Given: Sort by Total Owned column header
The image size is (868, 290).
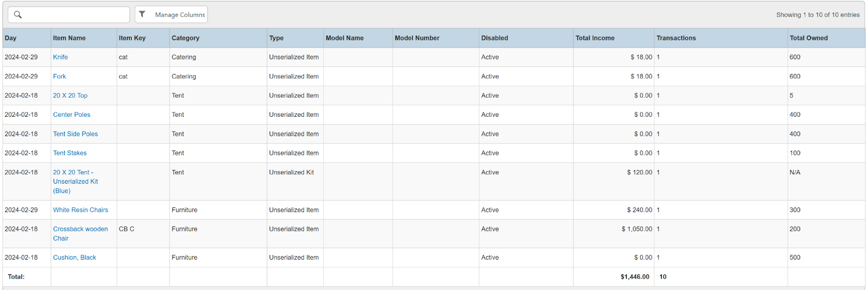Looking at the screenshot, I should coord(808,38).
